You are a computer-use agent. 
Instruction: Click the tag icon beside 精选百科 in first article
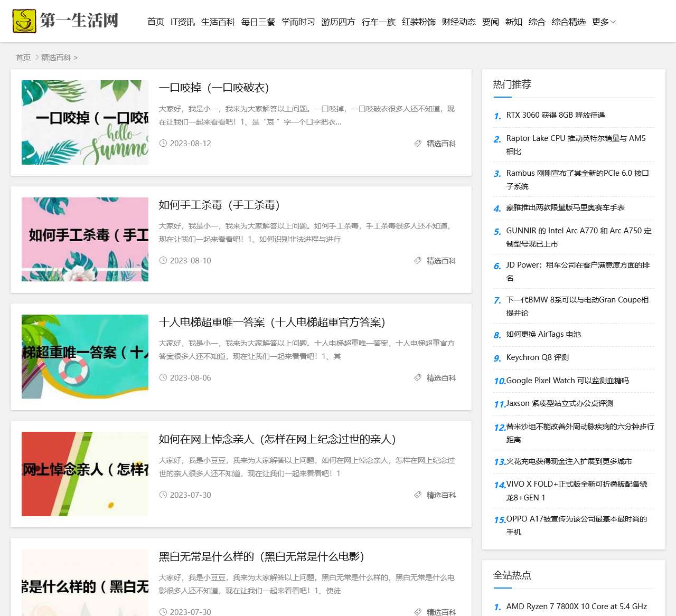pos(418,144)
